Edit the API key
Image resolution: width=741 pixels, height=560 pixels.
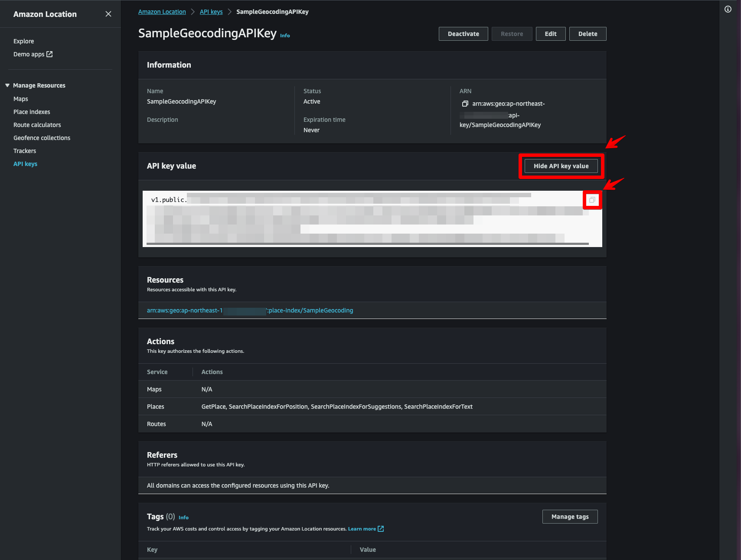coord(551,34)
